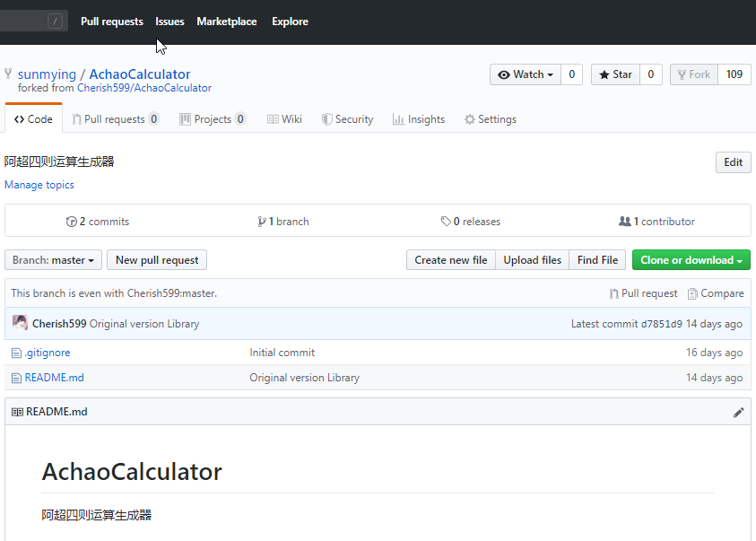View 1 branch list

click(283, 222)
